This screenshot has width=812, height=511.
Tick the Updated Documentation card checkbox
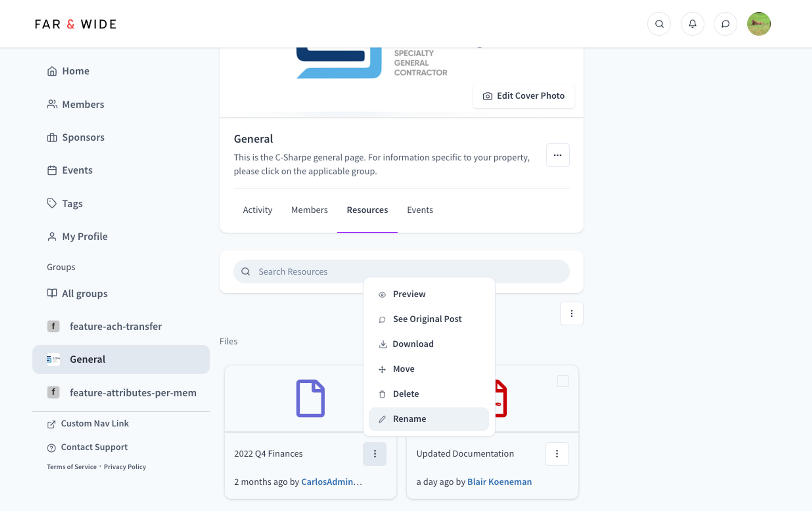point(563,381)
